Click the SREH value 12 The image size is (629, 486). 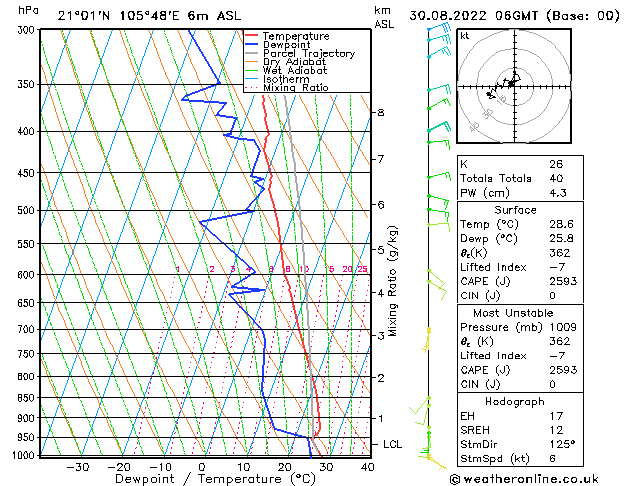556,430
